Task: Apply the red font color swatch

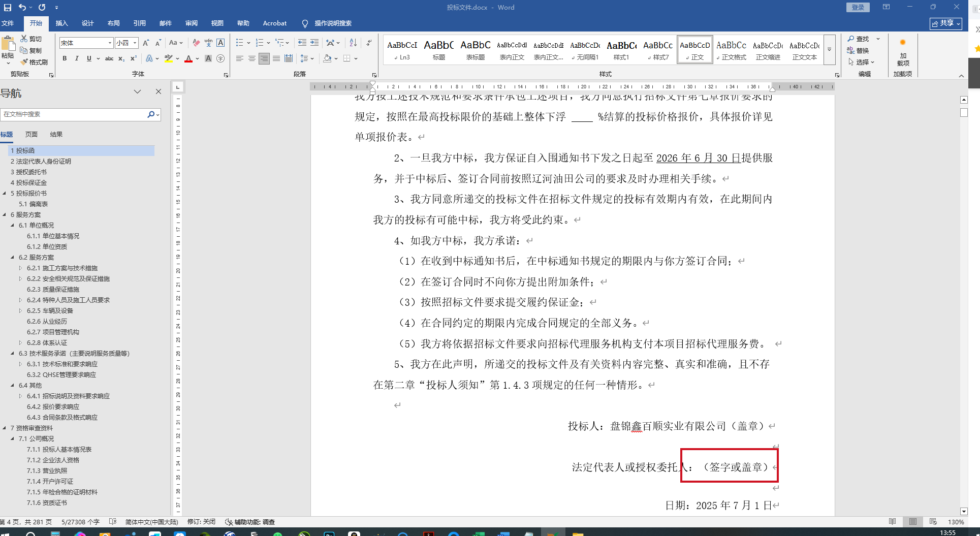Action: click(x=188, y=59)
